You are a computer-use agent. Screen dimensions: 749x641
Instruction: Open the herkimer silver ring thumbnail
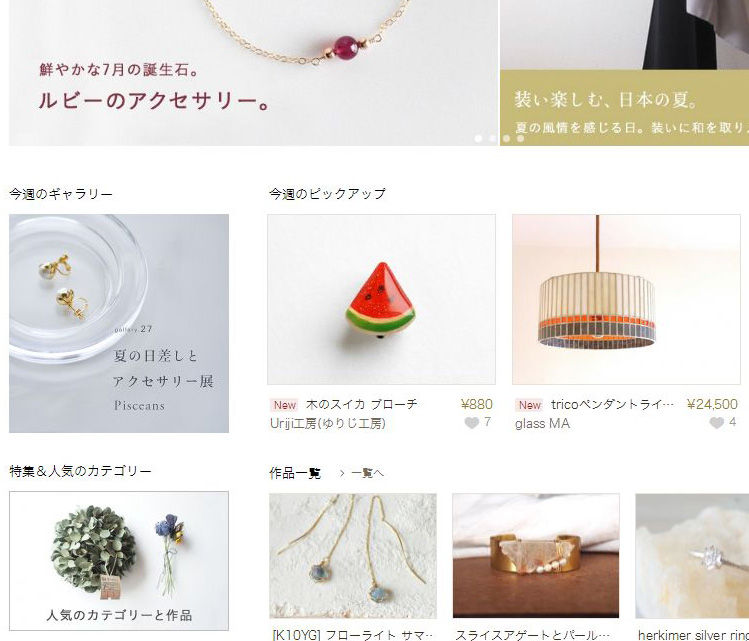click(692, 556)
